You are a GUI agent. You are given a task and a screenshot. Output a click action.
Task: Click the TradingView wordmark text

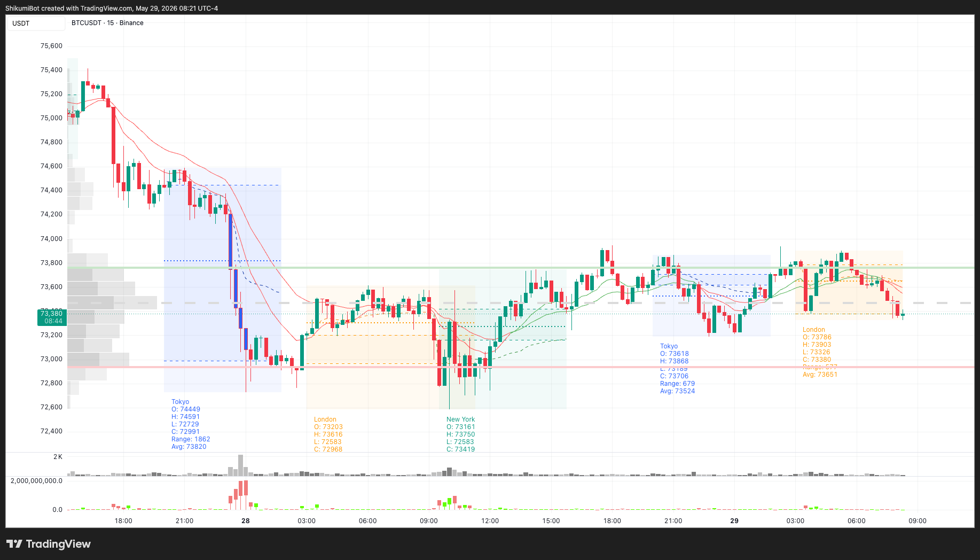point(58,544)
